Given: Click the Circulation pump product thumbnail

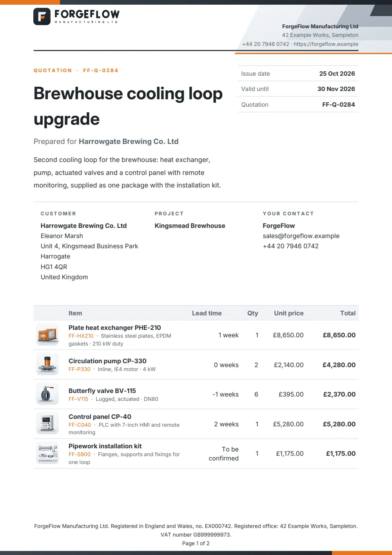Looking at the screenshot, I should [x=47, y=364].
